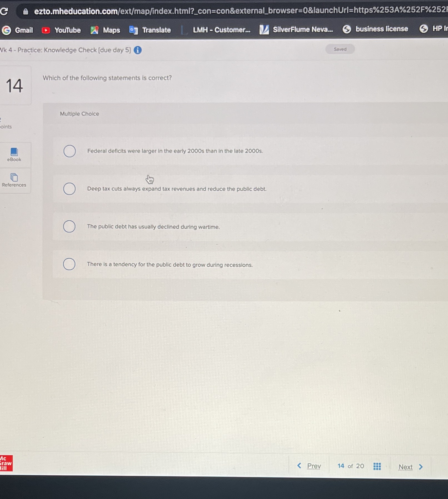448x499 pixels.
Task: Open the LMH - Customer bookmark
Action: tap(215, 30)
